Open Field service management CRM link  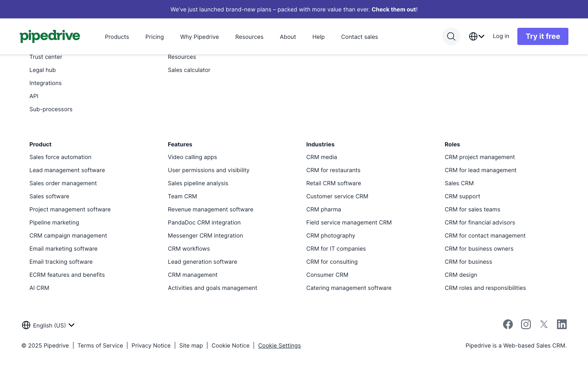pos(349,222)
